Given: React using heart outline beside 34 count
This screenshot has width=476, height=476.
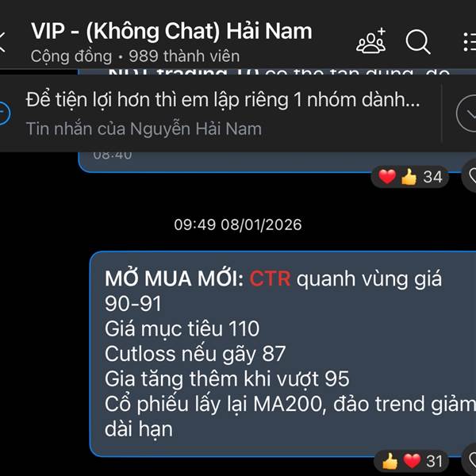Looking at the screenshot, I should 470,176.
